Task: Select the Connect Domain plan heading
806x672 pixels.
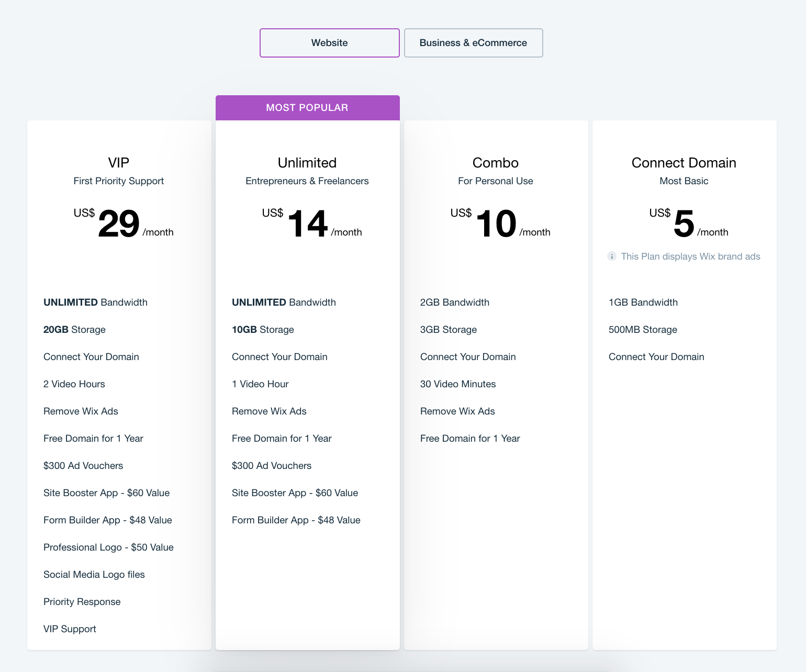Action: pyautogui.click(x=684, y=163)
